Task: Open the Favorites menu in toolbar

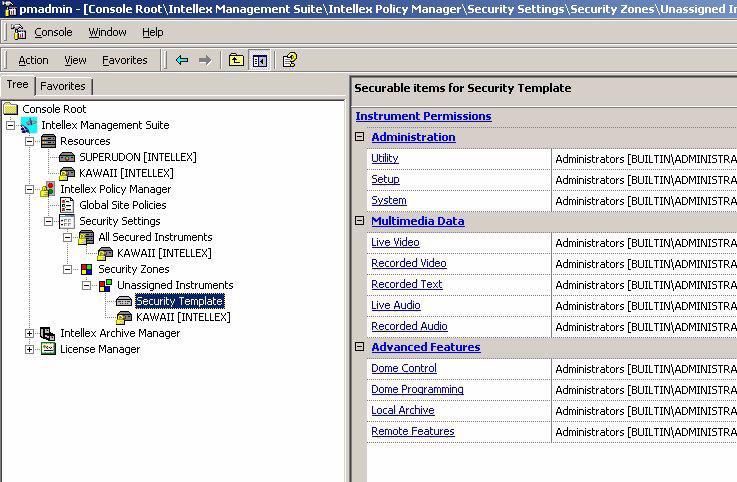Action: pos(125,61)
